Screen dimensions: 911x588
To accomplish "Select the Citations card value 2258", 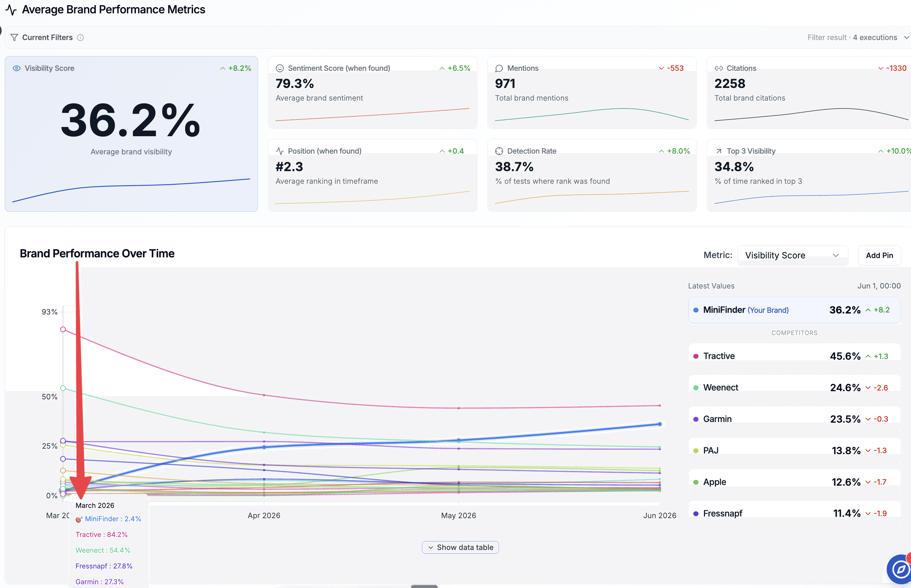I will (x=730, y=84).
